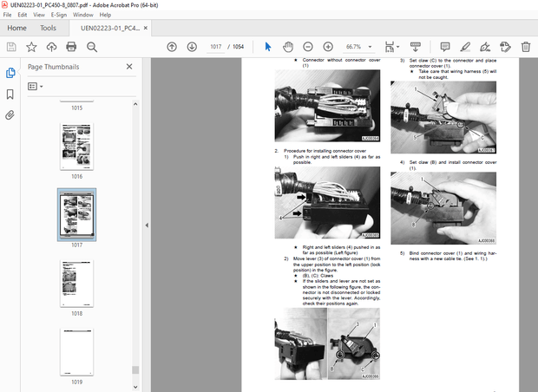Screen dimensions: 538x392
Task: Zoom out with minus icon
Action: (x=308, y=47)
